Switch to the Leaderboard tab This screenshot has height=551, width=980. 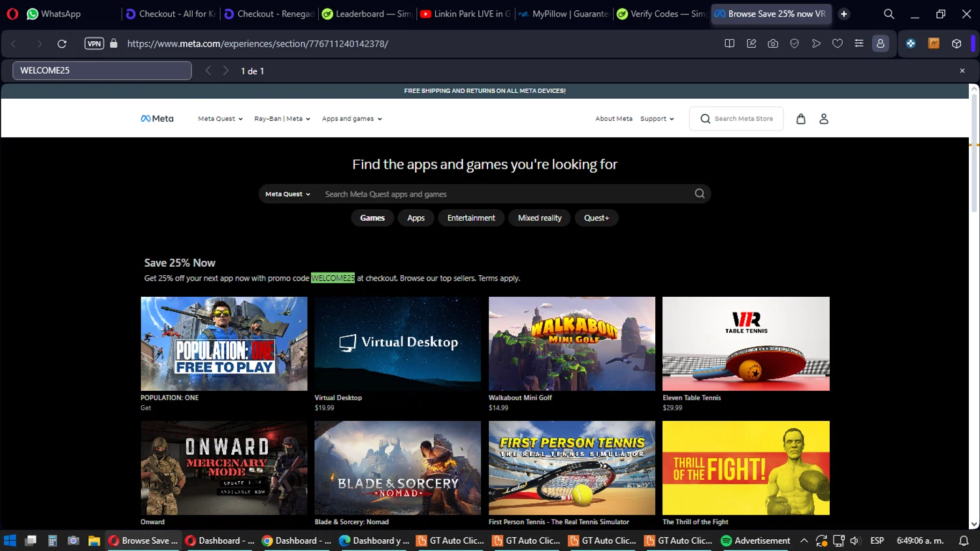[367, 14]
